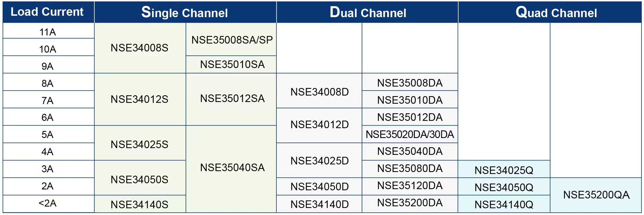644x215 pixels.
Task: Select the NSE35020DA/30DA cell
Action: [x=410, y=134]
